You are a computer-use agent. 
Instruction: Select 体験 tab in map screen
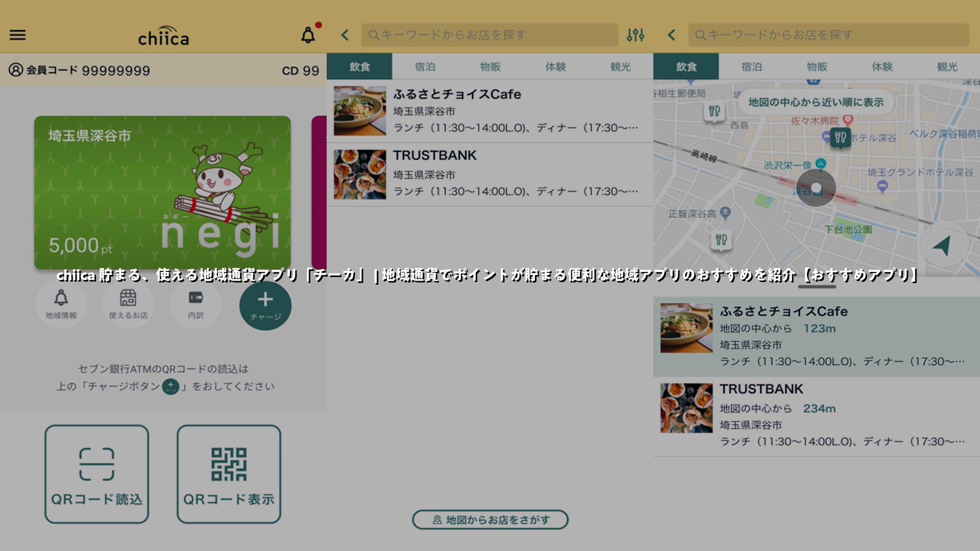click(x=882, y=66)
